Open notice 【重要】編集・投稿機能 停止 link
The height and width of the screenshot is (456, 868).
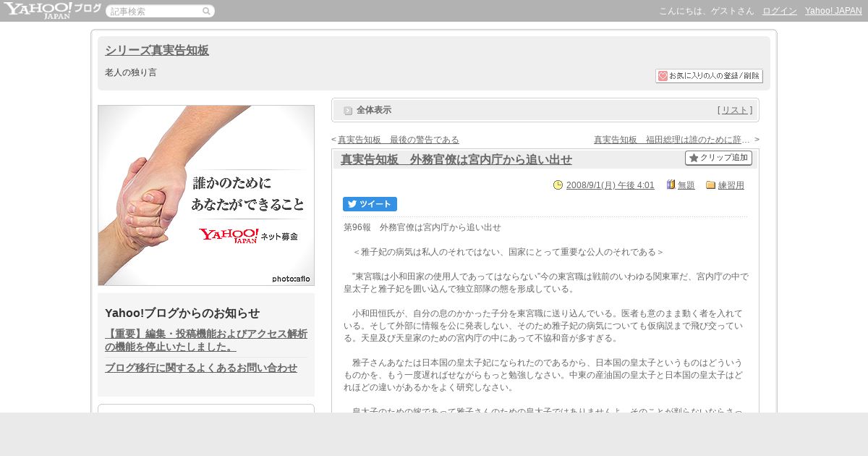(x=206, y=340)
